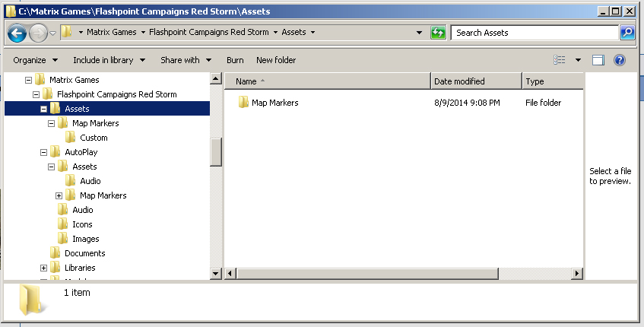This screenshot has height=327, width=644.
Task: Open recent pages dropdown beside Forward arrow
Action: [53, 33]
